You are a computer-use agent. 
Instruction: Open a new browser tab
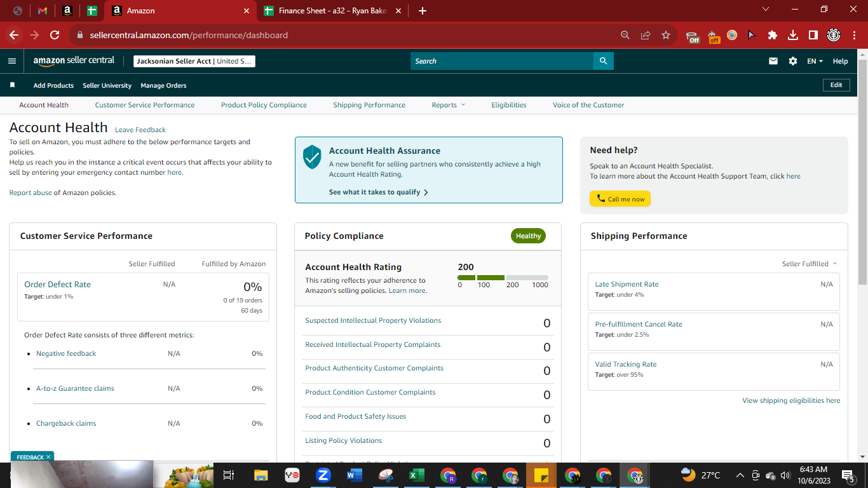coord(423,11)
